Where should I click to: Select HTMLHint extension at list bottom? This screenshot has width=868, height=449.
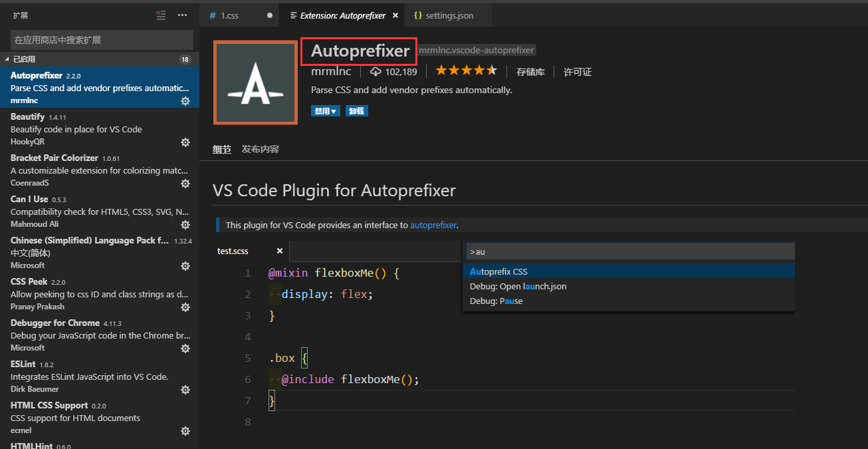pos(100,444)
